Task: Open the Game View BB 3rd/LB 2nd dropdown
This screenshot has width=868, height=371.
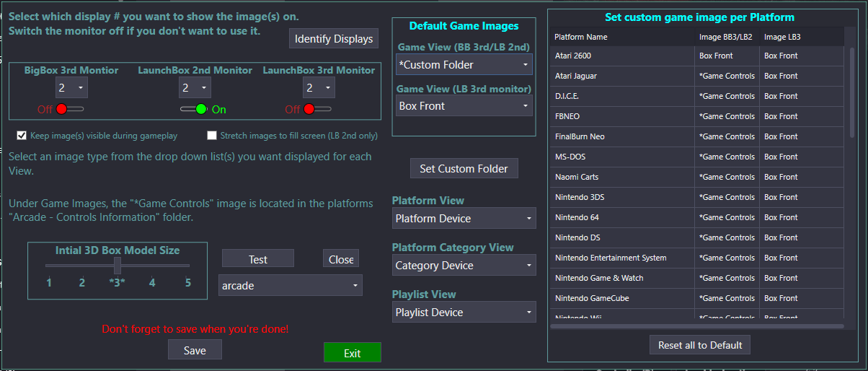Action: 464,64
